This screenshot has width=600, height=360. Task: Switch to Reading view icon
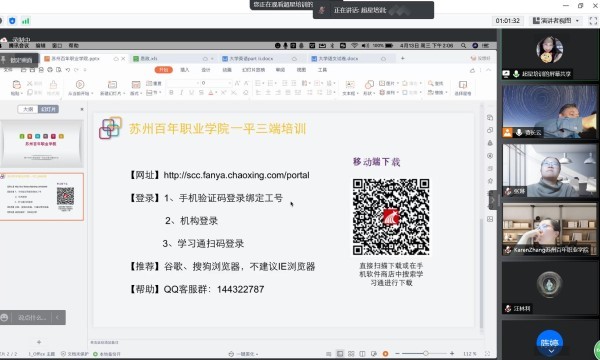tap(362, 354)
